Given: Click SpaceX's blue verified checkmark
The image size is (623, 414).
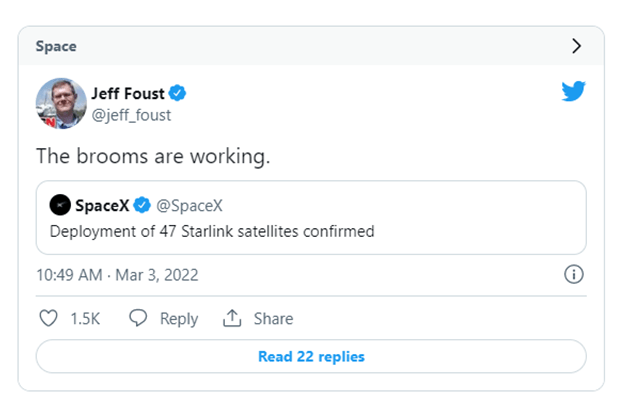Looking at the screenshot, I should point(143,206).
